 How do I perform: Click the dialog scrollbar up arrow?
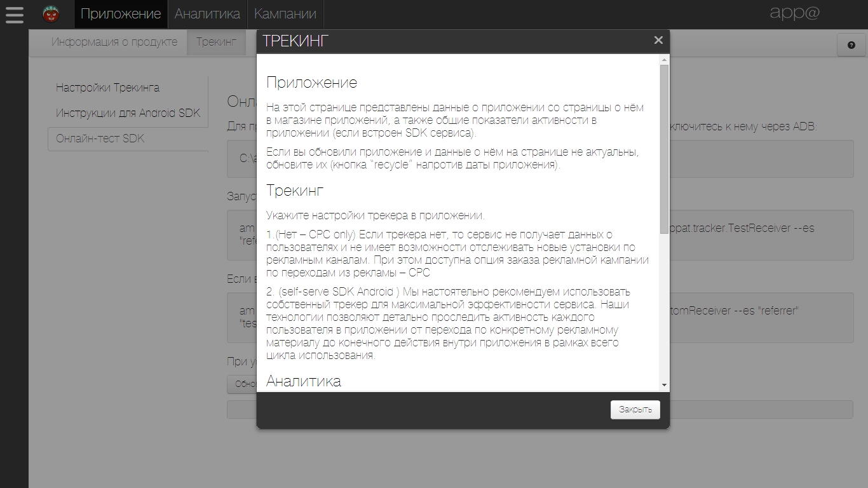coord(664,60)
